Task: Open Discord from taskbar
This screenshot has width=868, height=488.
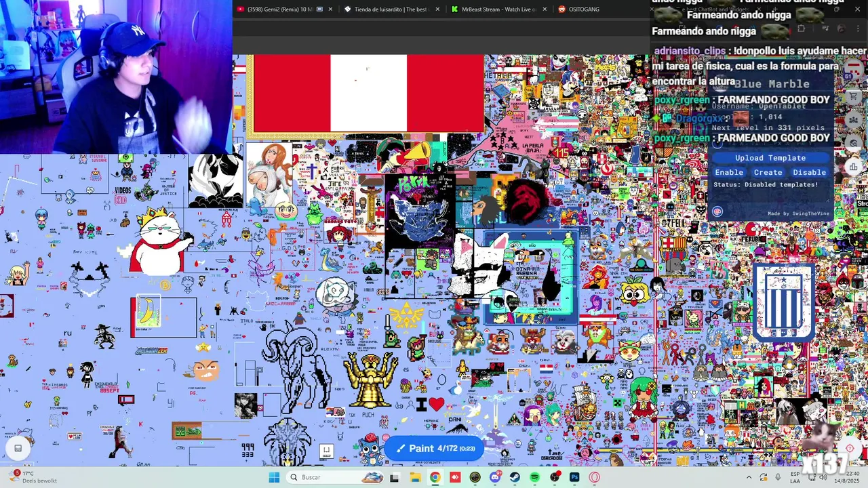Action: tap(495, 477)
